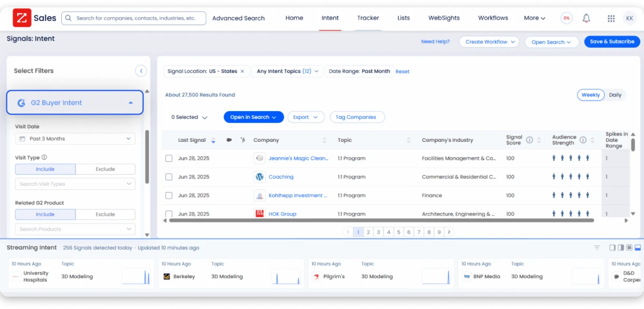Tick the Kohlhepp Investment row checkbox
The image size is (644, 309).
(x=169, y=196)
